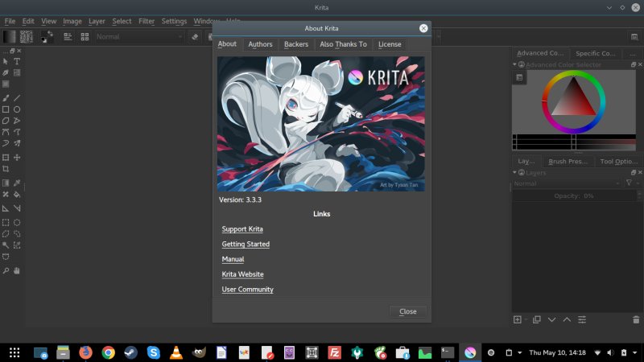The height and width of the screenshot is (362, 644).
Task: Float the toolbox docker
Action: 12,51
